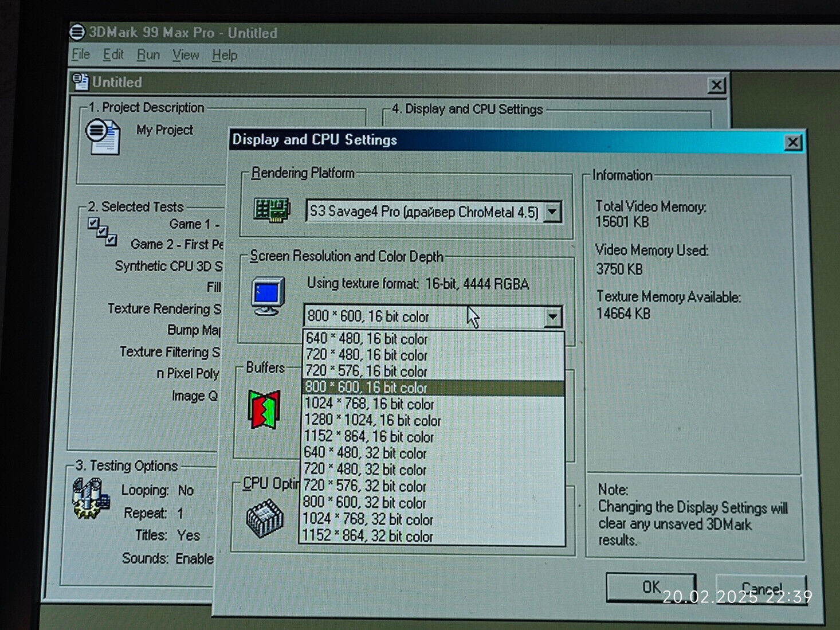Viewport: 840px width, 630px height.
Task: Close the Display and CPU Settings dialog
Action: click(793, 142)
